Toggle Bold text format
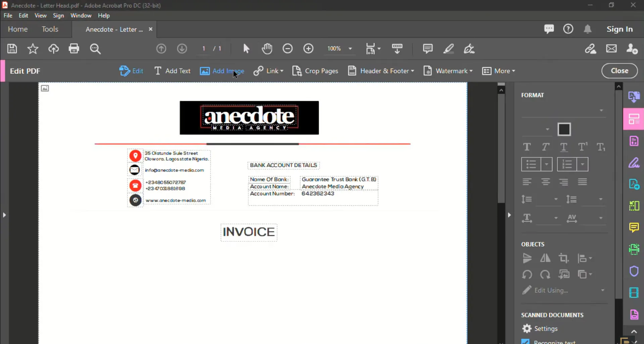This screenshot has height=344, width=644. (x=527, y=147)
